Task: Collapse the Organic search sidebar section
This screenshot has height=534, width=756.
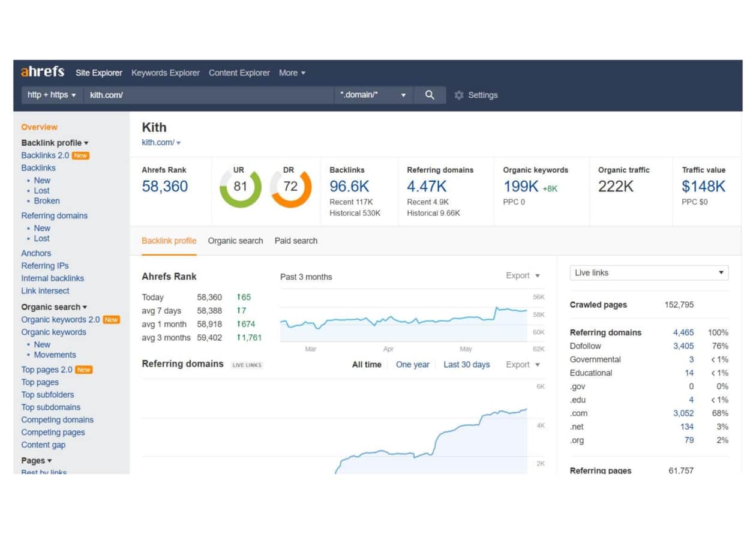Action: [54, 307]
